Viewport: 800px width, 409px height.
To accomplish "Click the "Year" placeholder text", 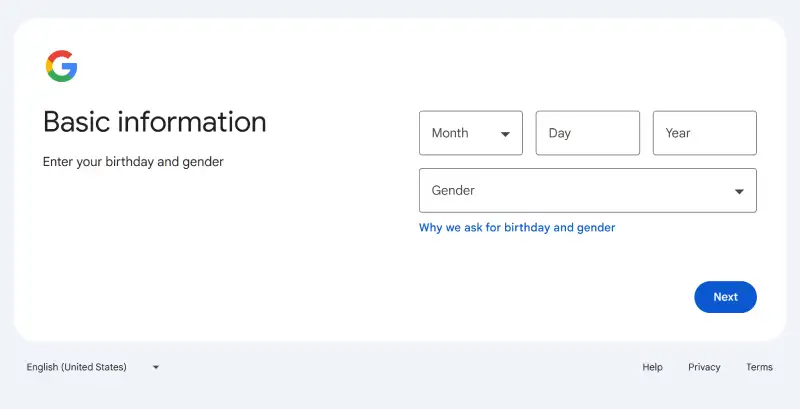I will pyautogui.click(x=678, y=133).
